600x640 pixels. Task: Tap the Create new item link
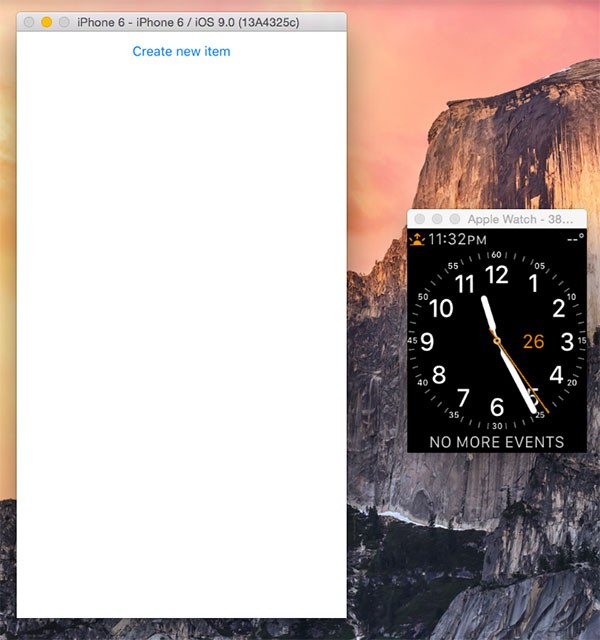pos(181,51)
